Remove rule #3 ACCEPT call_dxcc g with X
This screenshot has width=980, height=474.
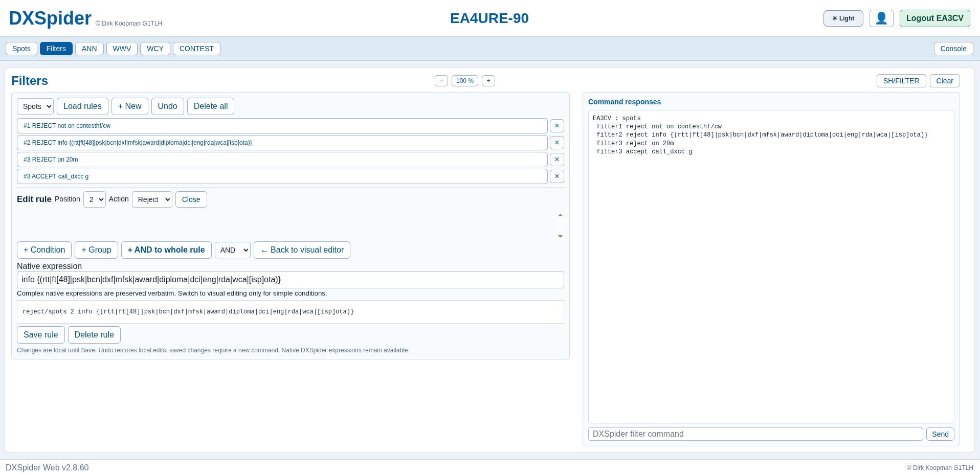(x=557, y=176)
